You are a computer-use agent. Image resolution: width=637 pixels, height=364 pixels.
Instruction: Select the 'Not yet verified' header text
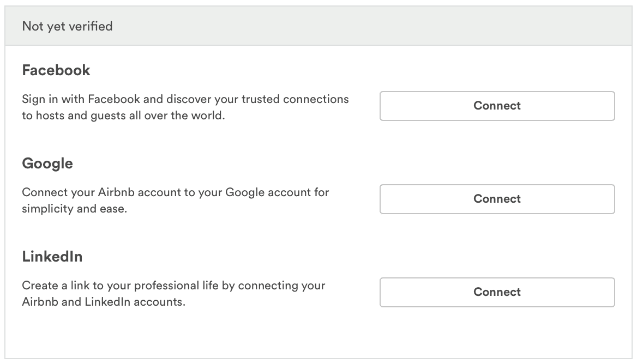[x=68, y=26]
